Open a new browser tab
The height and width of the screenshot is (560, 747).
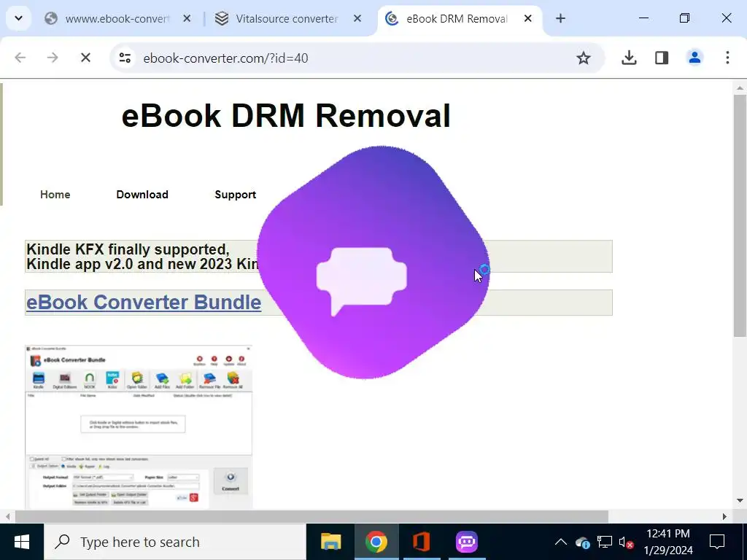coord(560,18)
